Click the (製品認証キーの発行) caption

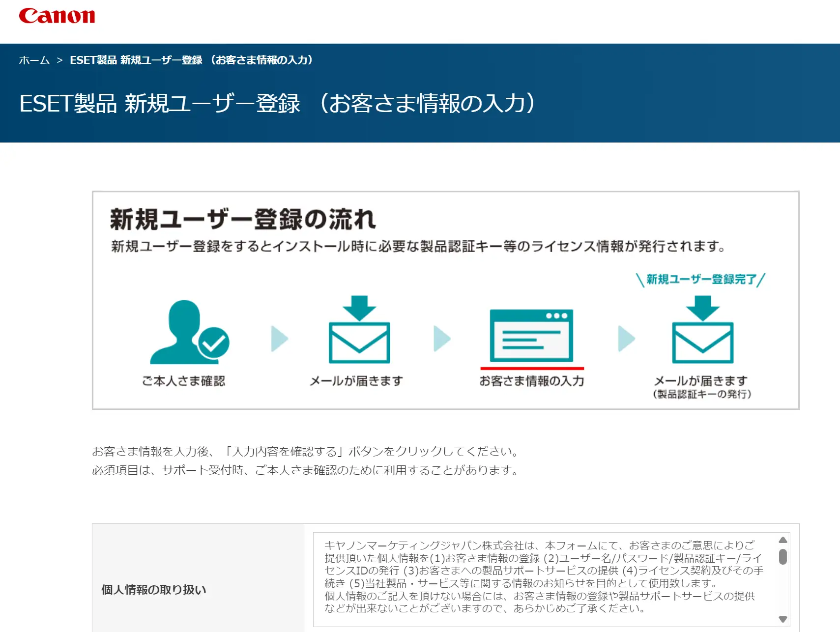click(x=702, y=394)
